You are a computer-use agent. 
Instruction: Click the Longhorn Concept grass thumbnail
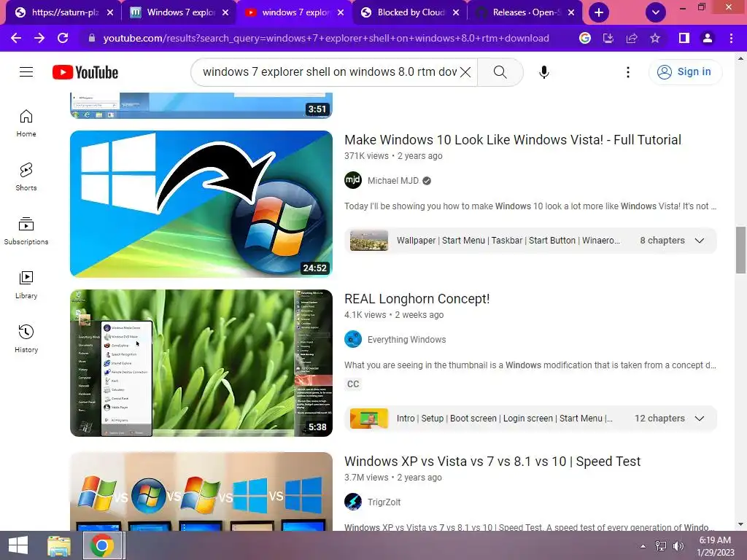click(x=201, y=363)
